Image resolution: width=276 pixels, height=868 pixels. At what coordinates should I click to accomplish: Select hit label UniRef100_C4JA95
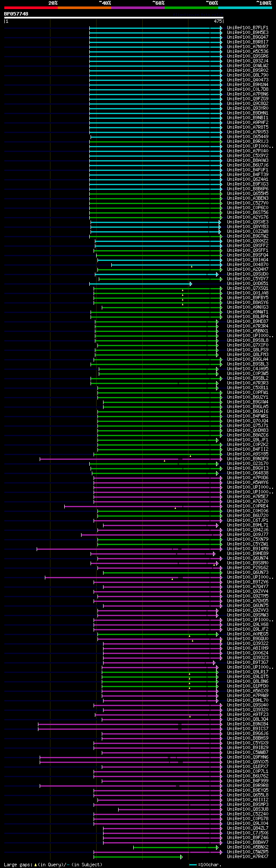coord(248,369)
